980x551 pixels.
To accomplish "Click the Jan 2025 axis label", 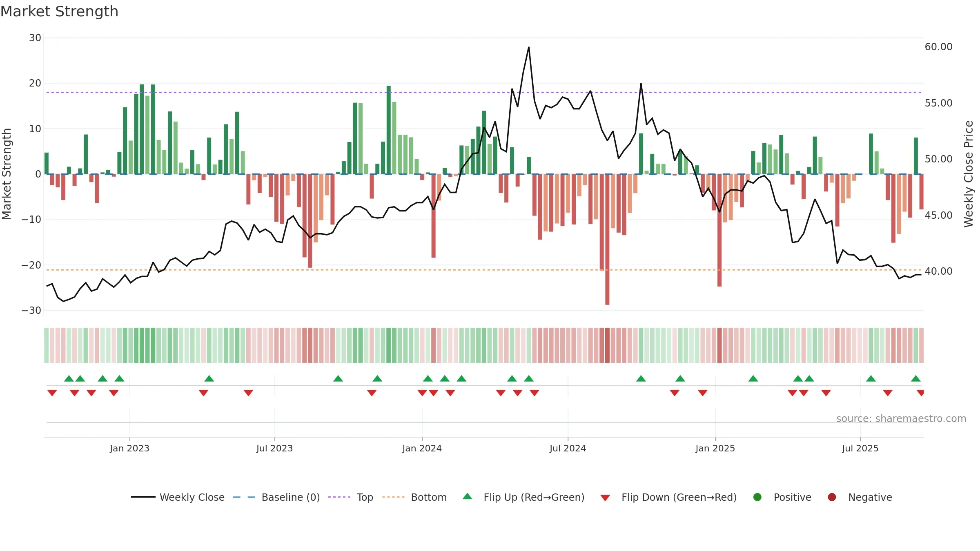I will (715, 449).
